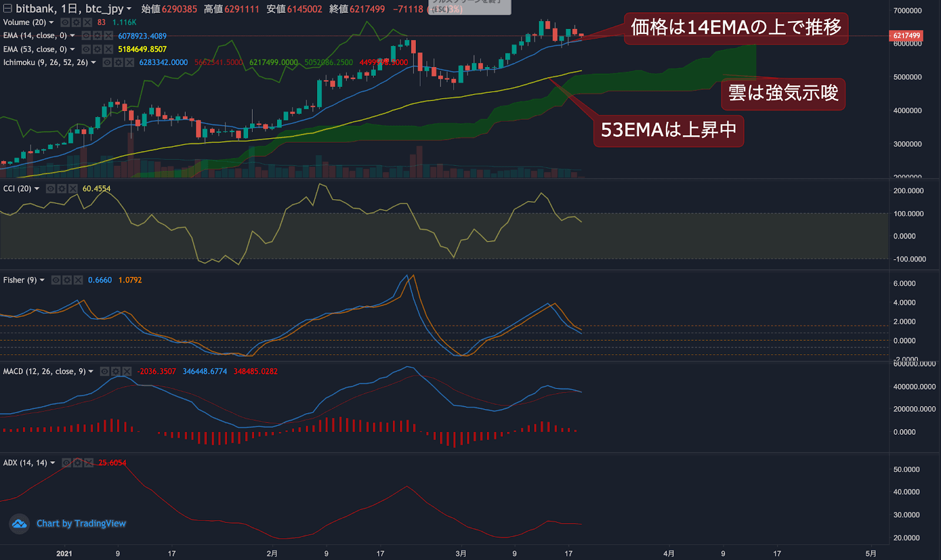Image resolution: width=941 pixels, height=560 pixels.
Task: Delete the Ichimoku indicator with X icon
Action: pos(129,62)
